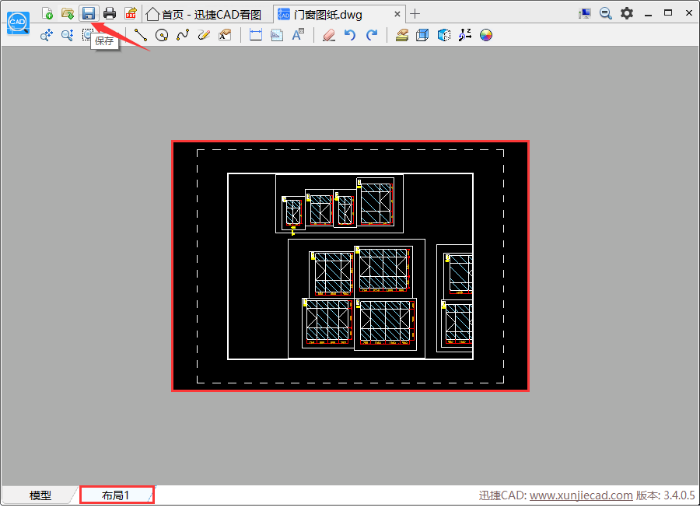This screenshot has width=700, height=506.
Task: Switch to the 布局1 layout tab
Action: [x=116, y=495]
